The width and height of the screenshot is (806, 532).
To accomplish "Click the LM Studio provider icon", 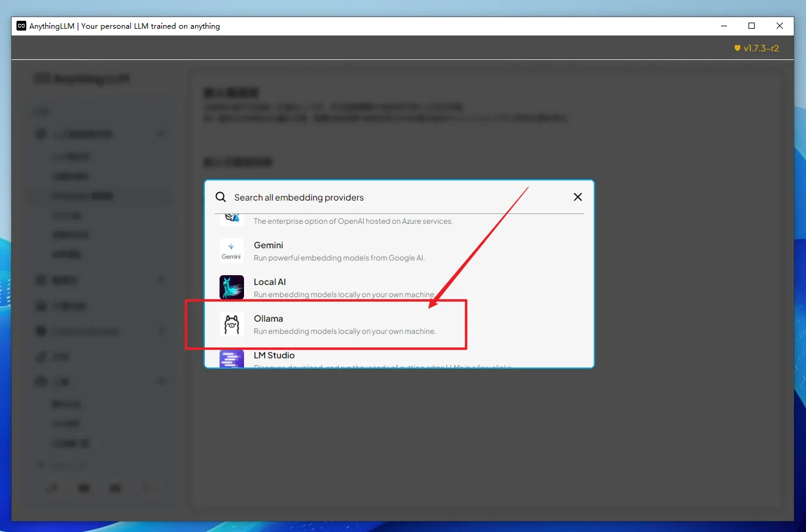I will [x=231, y=358].
